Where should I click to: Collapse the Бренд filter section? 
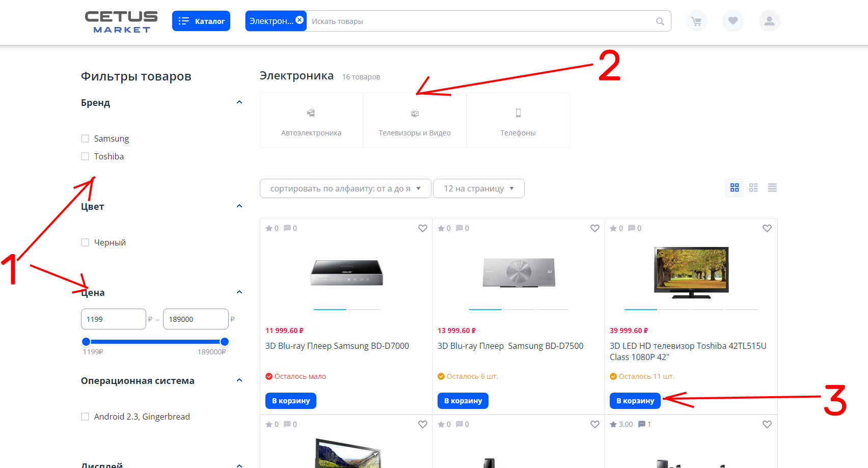(x=239, y=102)
